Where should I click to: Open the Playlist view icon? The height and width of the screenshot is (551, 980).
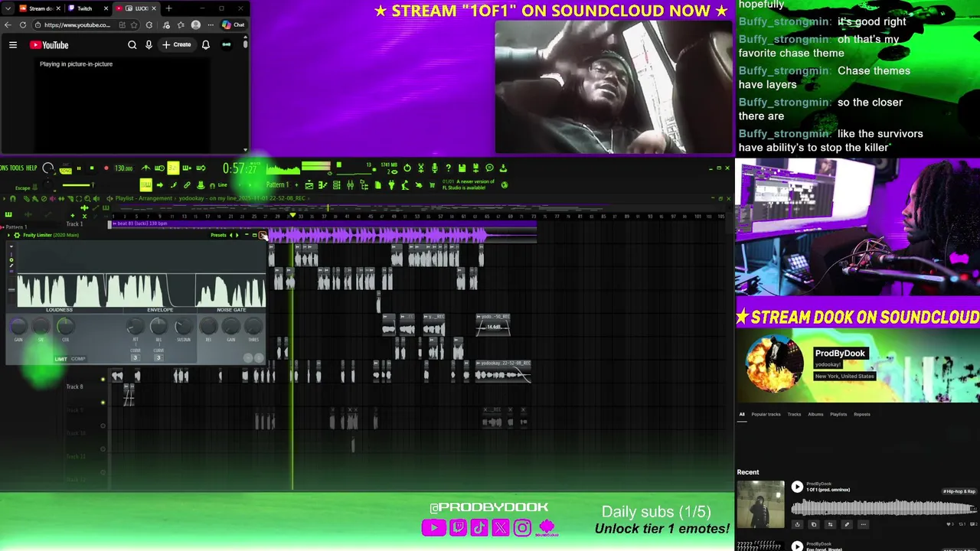point(309,185)
